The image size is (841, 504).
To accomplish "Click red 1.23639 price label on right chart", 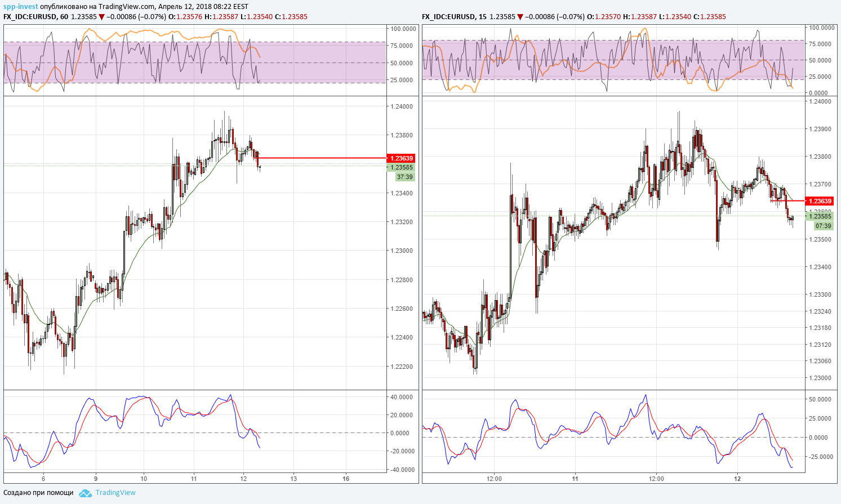I will pos(820,201).
